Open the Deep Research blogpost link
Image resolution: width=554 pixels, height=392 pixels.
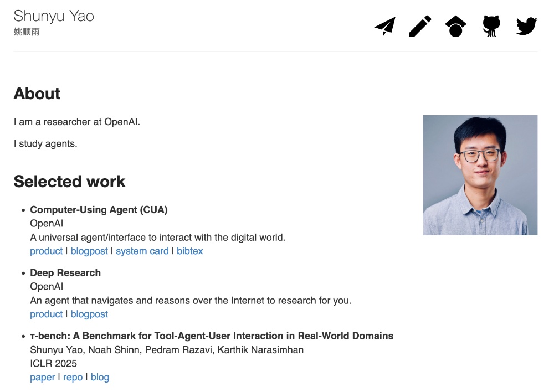click(89, 314)
